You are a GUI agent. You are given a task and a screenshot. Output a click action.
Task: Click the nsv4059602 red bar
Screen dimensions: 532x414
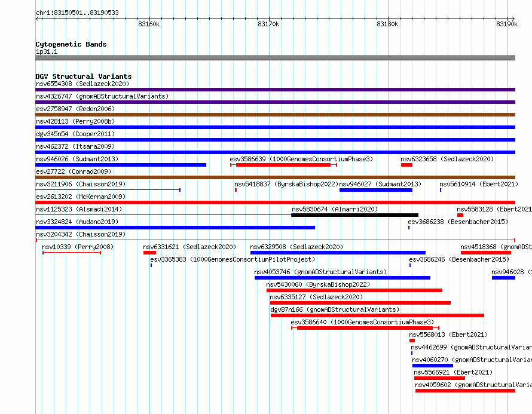(x=465, y=391)
